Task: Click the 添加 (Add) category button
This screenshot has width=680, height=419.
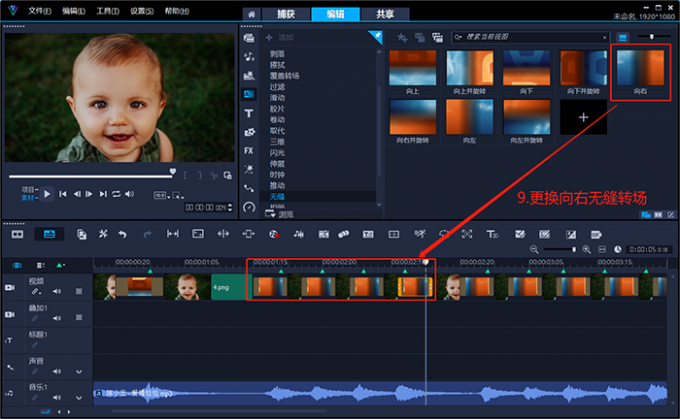Action: point(280,38)
